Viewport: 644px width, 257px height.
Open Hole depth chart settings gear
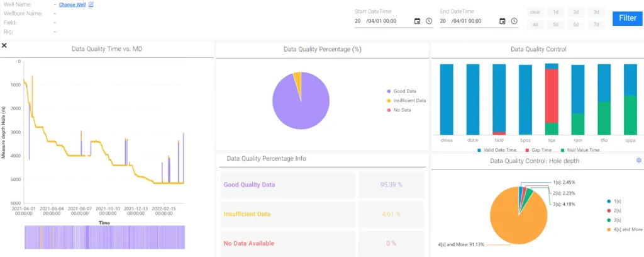click(x=639, y=161)
